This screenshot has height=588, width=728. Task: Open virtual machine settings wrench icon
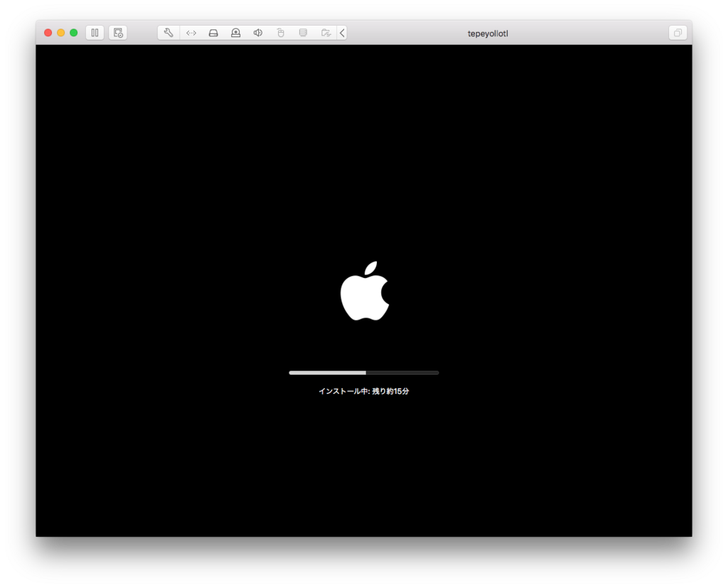pyautogui.click(x=168, y=33)
